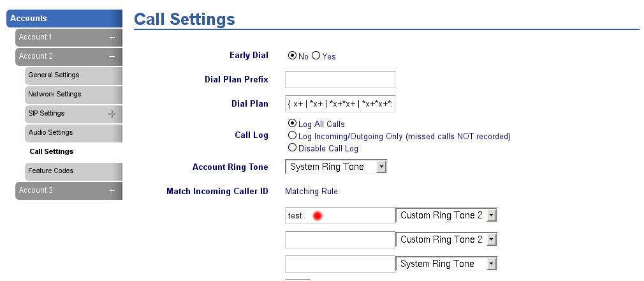Expand Account 3 with plus icon
Screen dimensions: 644x281
click(x=112, y=190)
